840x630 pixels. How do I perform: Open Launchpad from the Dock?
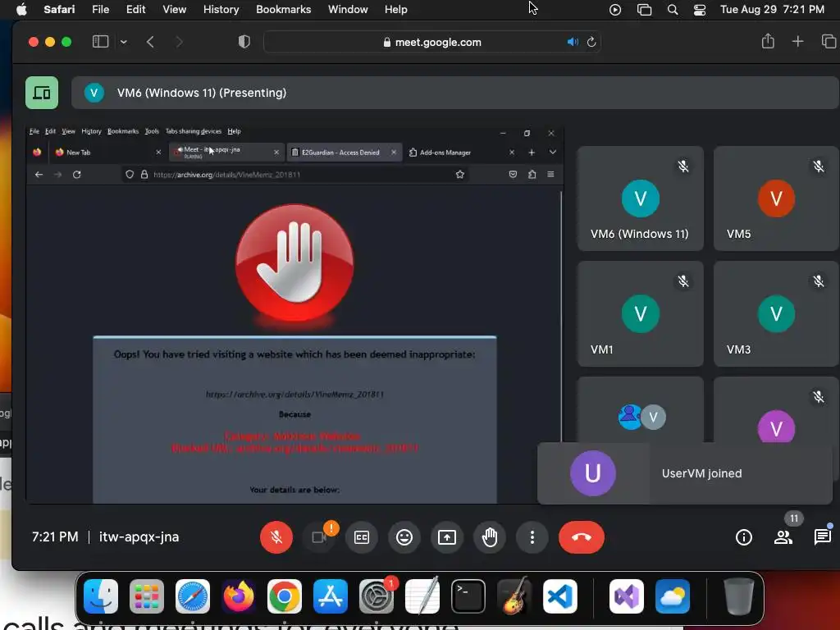point(147,596)
